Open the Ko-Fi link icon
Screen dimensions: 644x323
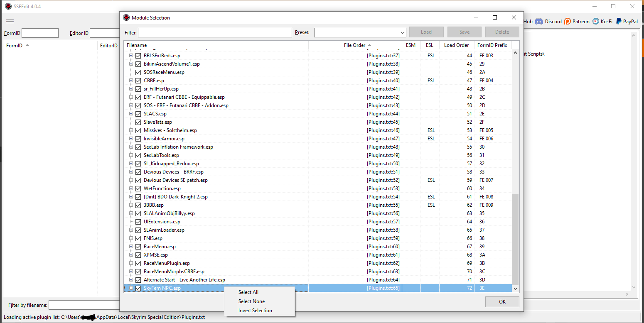point(596,22)
